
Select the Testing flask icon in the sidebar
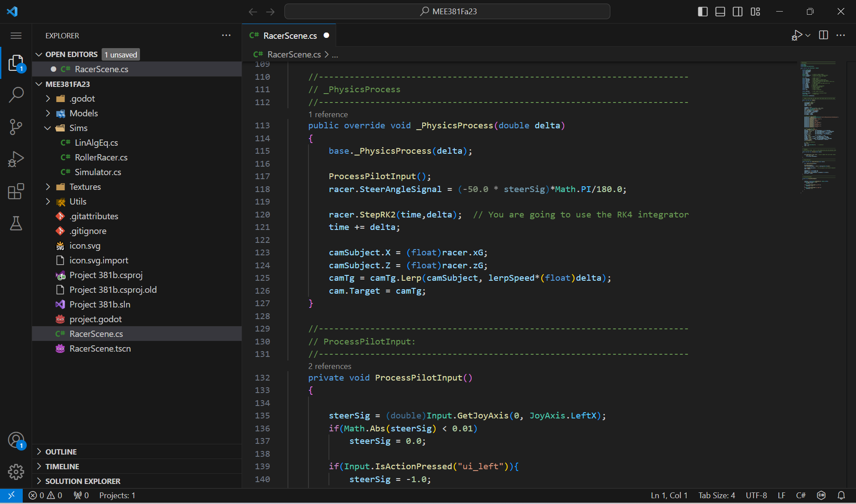coord(16,223)
